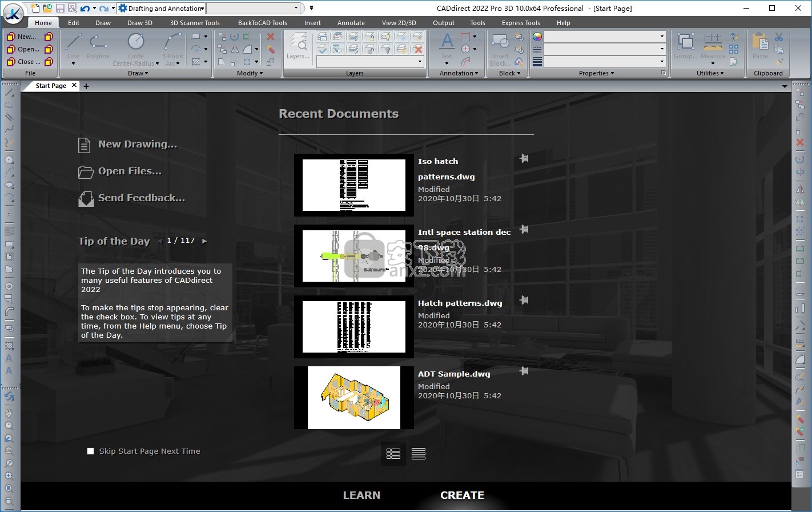Image resolution: width=812 pixels, height=512 pixels.
Task: Open the BackToCAD Tools tab
Action: coord(263,23)
